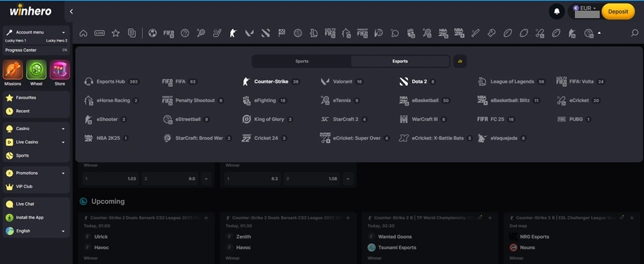Screen dimensions: 644x264
Task: Collapse the sports icon bar arrow
Action: pyautogui.click(x=600, y=33)
